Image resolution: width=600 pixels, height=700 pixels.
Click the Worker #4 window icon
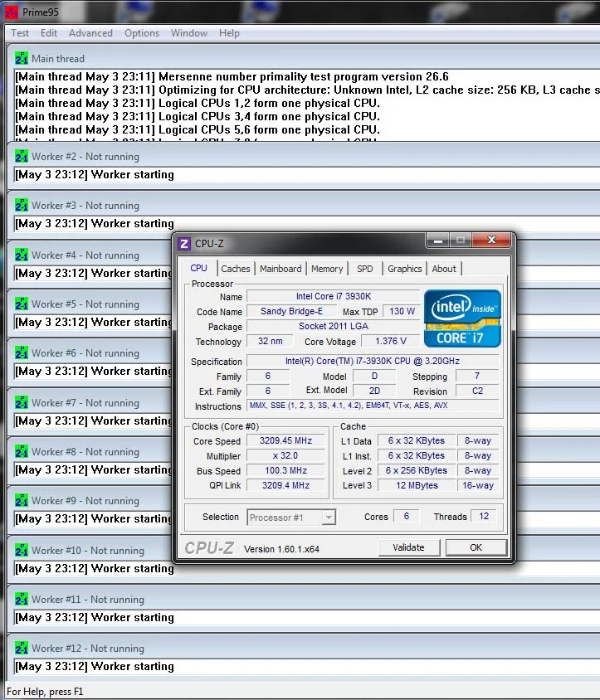coord(21,255)
